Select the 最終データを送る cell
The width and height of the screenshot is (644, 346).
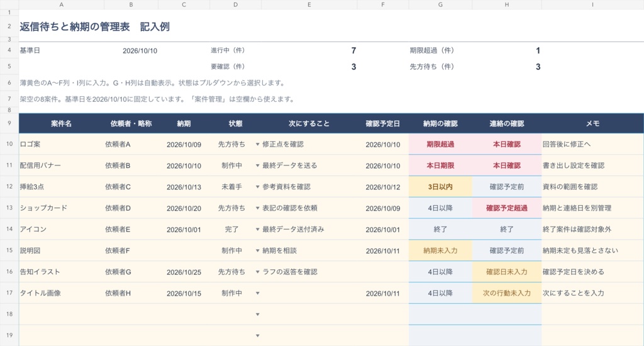(x=309, y=165)
